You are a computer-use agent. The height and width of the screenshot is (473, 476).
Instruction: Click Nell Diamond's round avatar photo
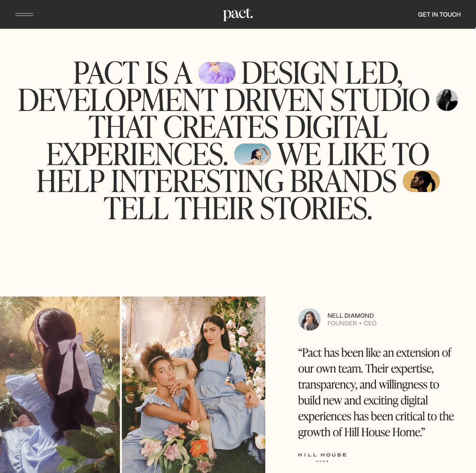[x=310, y=319]
